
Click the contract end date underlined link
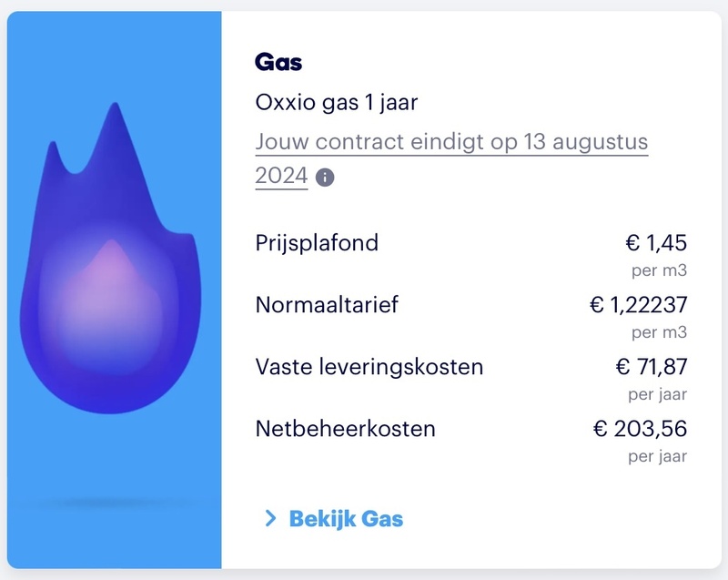[x=451, y=144]
